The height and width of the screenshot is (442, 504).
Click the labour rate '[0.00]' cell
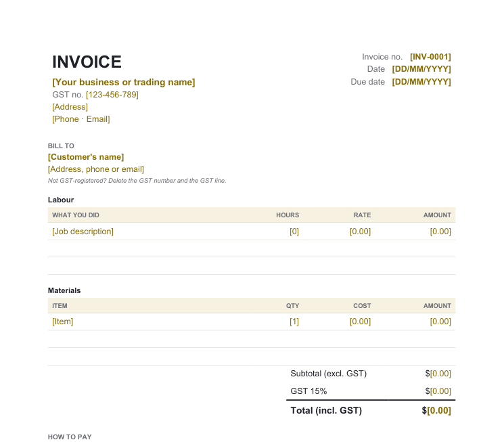tap(361, 231)
